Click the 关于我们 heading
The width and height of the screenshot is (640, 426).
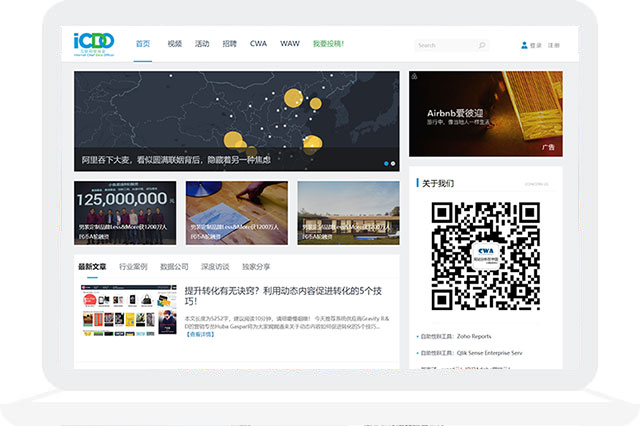point(438,183)
